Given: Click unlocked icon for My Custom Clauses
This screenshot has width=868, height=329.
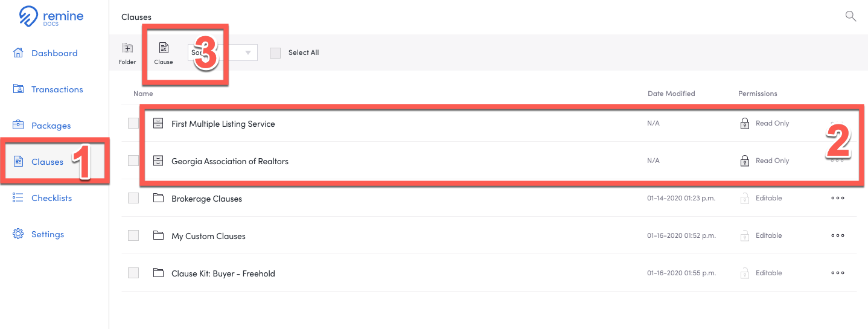Looking at the screenshot, I should pos(745,235).
